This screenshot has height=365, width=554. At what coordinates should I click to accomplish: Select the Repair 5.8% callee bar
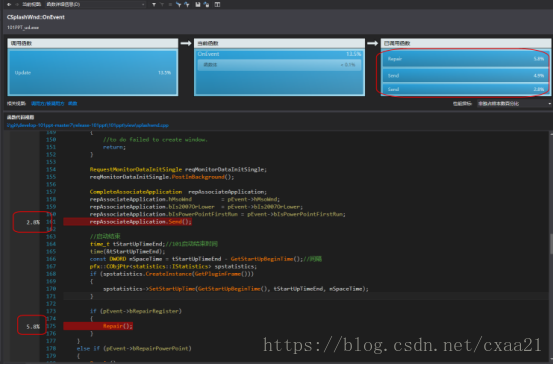pos(466,59)
